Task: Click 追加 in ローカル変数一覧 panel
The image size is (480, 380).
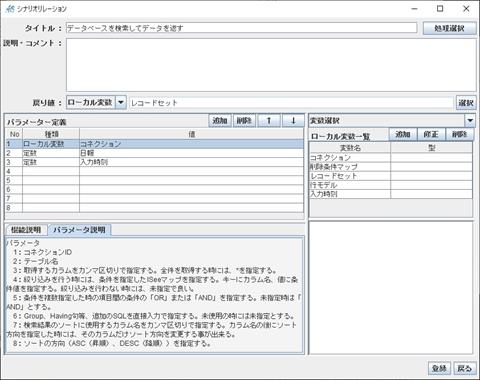Action: coord(403,134)
